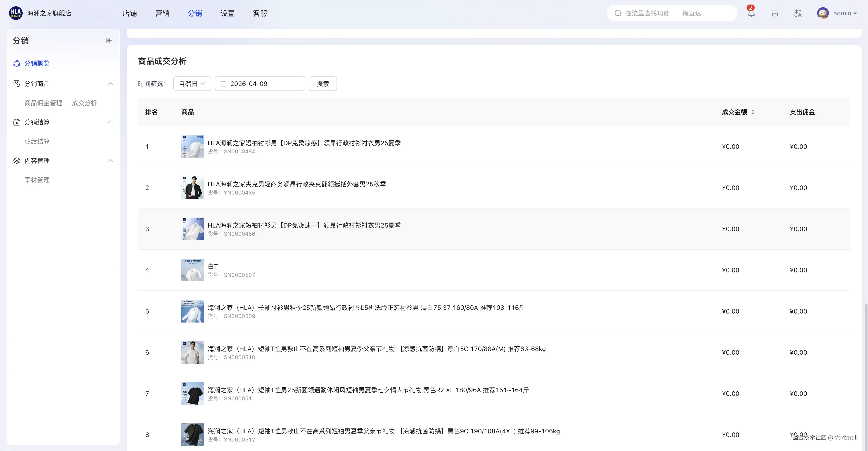Click the HLA store logo
This screenshot has width=868, height=451.
click(x=16, y=13)
